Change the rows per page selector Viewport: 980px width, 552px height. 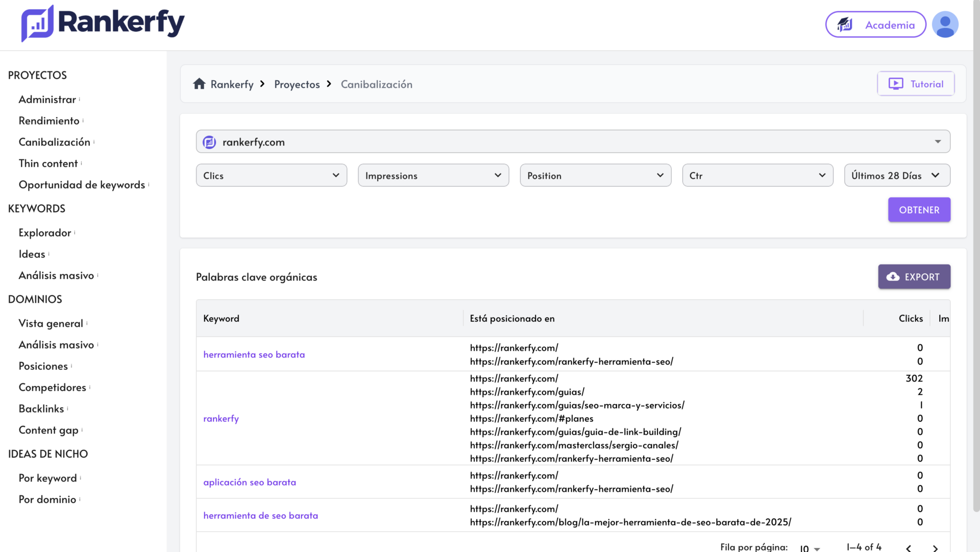click(x=810, y=548)
